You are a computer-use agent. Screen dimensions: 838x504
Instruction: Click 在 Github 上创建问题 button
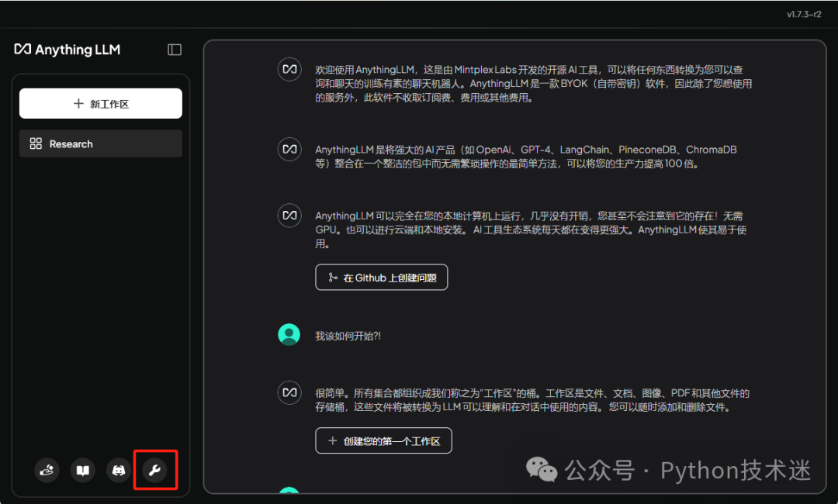click(382, 278)
